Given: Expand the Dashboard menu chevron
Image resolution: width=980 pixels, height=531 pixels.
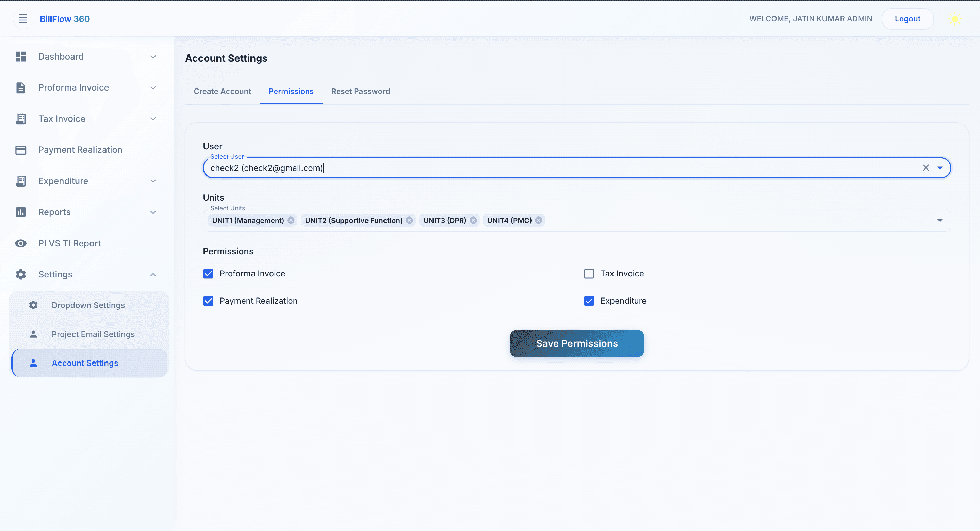Looking at the screenshot, I should click(x=153, y=57).
